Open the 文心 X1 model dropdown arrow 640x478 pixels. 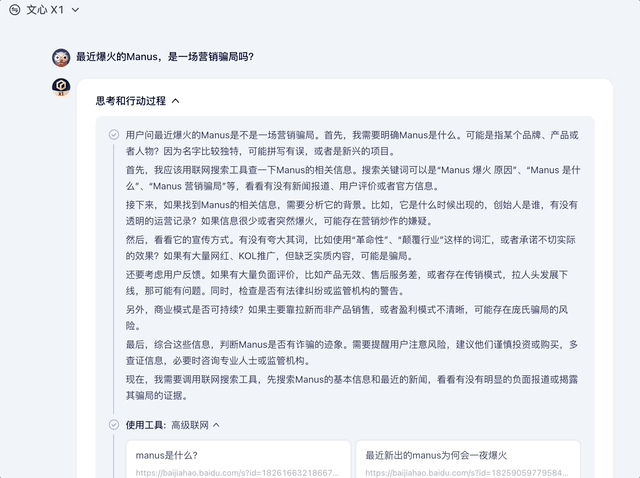tap(76, 10)
